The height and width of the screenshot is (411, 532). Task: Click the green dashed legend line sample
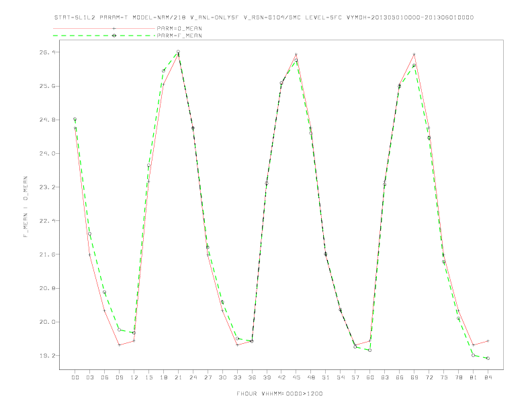click(x=104, y=36)
